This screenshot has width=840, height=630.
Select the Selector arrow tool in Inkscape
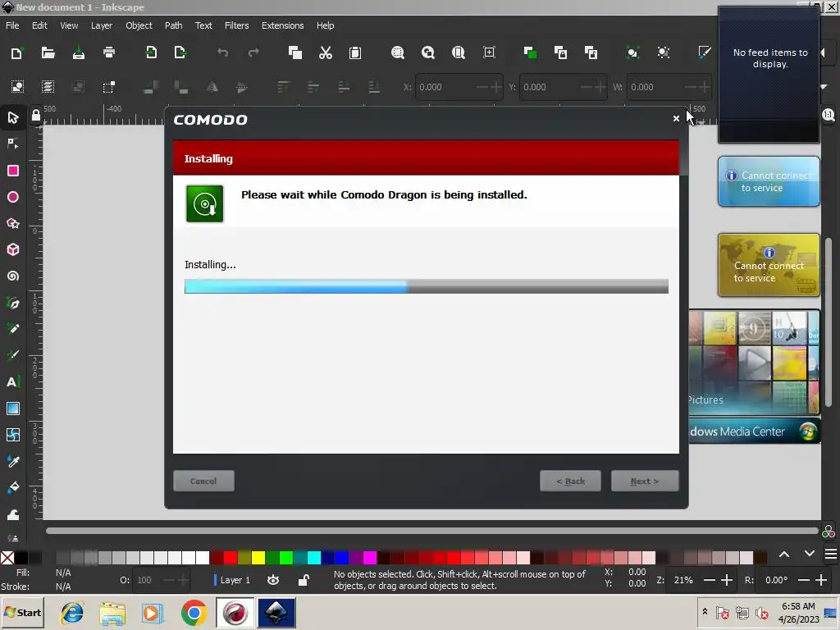tap(13, 117)
